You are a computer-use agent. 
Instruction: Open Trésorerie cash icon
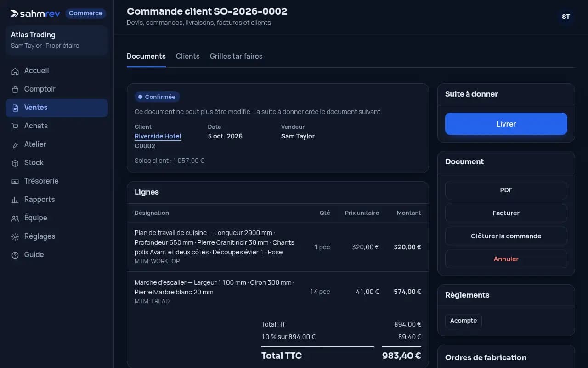pos(15,181)
